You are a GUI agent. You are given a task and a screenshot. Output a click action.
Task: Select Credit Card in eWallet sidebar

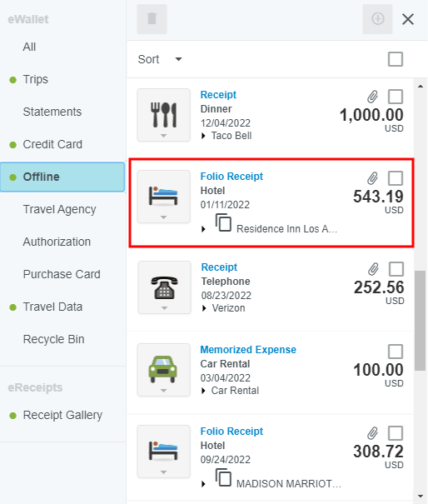(x=52, y=144)
